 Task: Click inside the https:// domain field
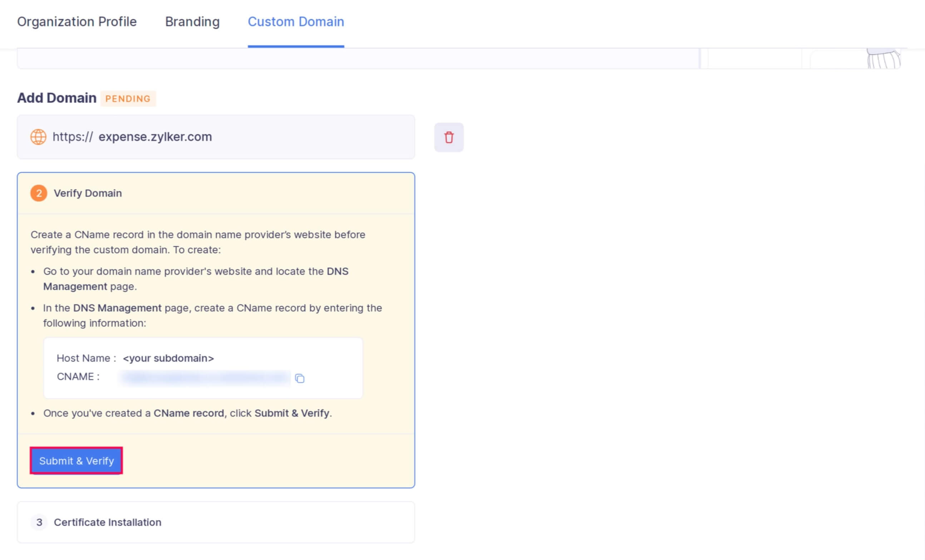click(216, 137)
